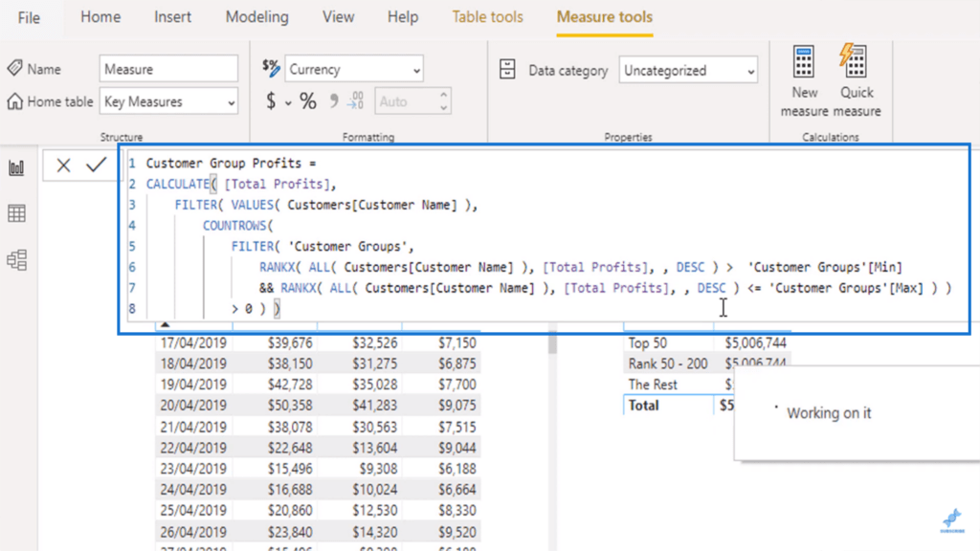This screenshot has height=551, width=980.
Task: Click 'Customer Groups'[Max] in formula
Action: tap(846, 288)
